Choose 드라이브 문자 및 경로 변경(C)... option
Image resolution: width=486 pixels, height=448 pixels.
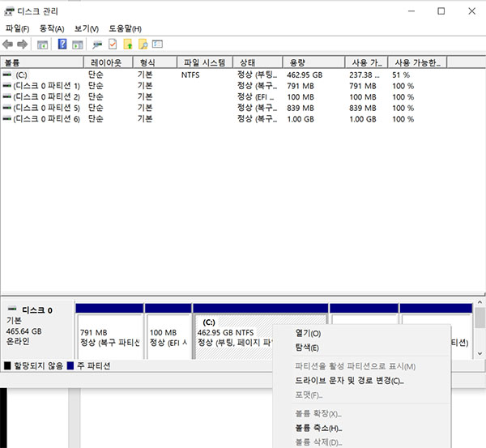(x=349, y=380)
